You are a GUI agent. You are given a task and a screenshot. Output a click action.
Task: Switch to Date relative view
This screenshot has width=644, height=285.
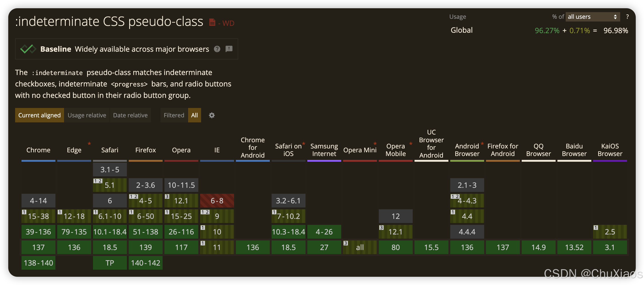[x=130, y=115]
